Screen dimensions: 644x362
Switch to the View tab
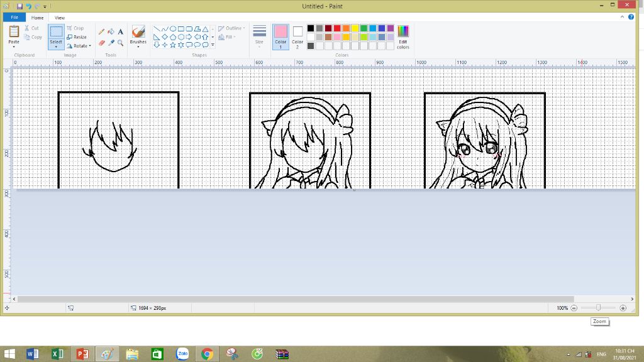point(60,18)
